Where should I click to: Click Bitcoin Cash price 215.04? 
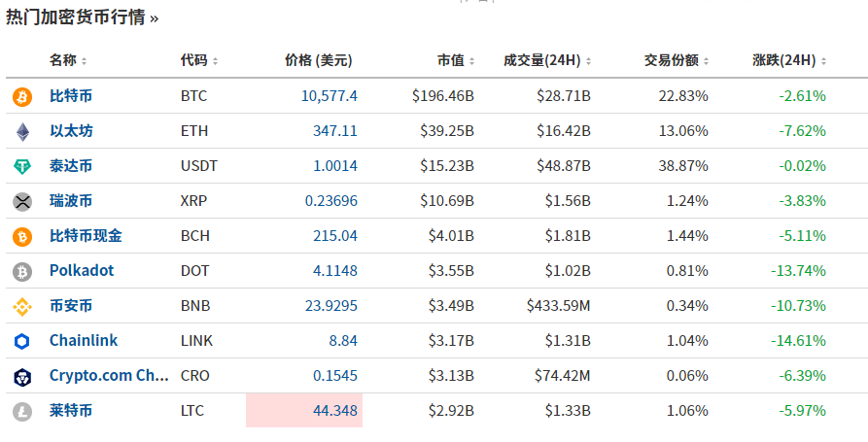(335, 236)
